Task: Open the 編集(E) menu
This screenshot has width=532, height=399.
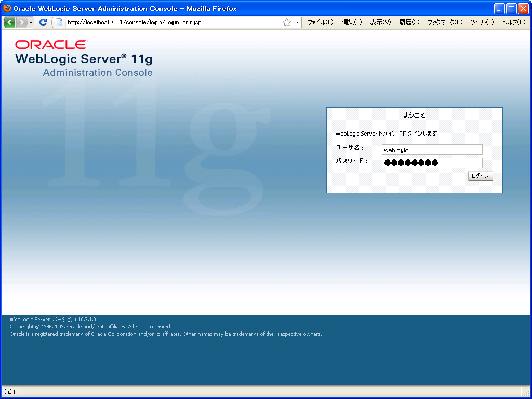Action: pyautogui.click(x=352, y=22)
